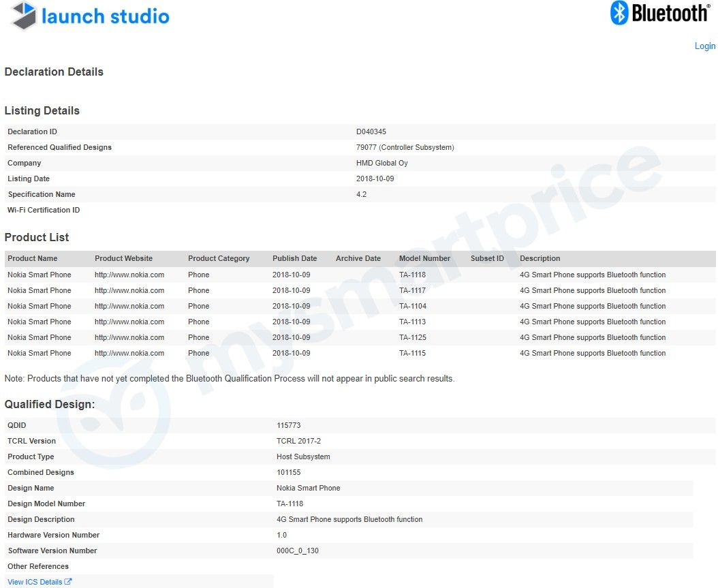This screenshot has height=588, width=718.
Task: Click Phone category in TA-1125 row
Action: coord(198,337)
